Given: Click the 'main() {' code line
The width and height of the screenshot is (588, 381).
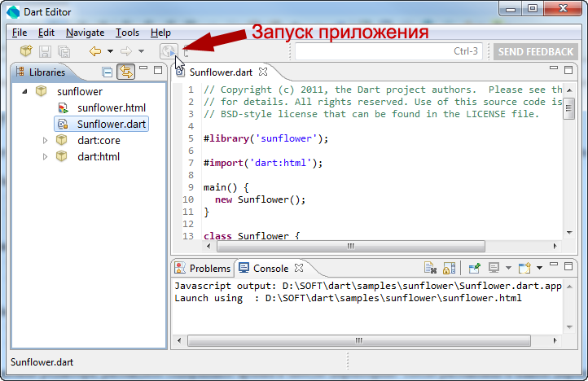Looking at the screenshot, I should point(226,187).
